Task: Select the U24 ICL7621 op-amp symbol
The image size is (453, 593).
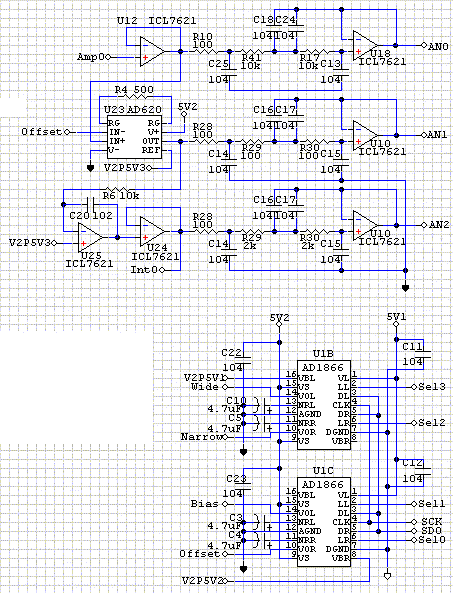Action: click(x=152, y=231)
